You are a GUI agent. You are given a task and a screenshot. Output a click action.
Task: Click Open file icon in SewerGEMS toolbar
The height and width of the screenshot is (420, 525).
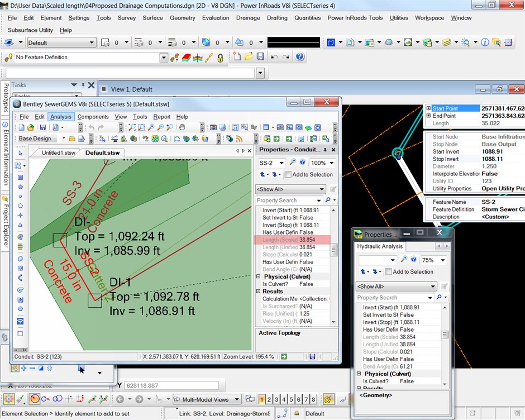(31, 127)
